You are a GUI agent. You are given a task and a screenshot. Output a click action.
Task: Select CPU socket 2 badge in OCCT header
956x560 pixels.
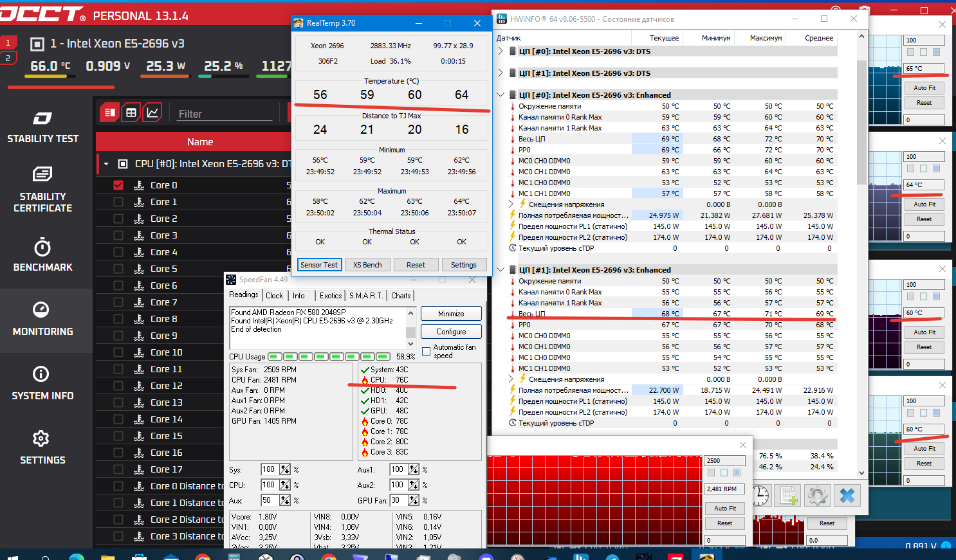coord(8,58)
